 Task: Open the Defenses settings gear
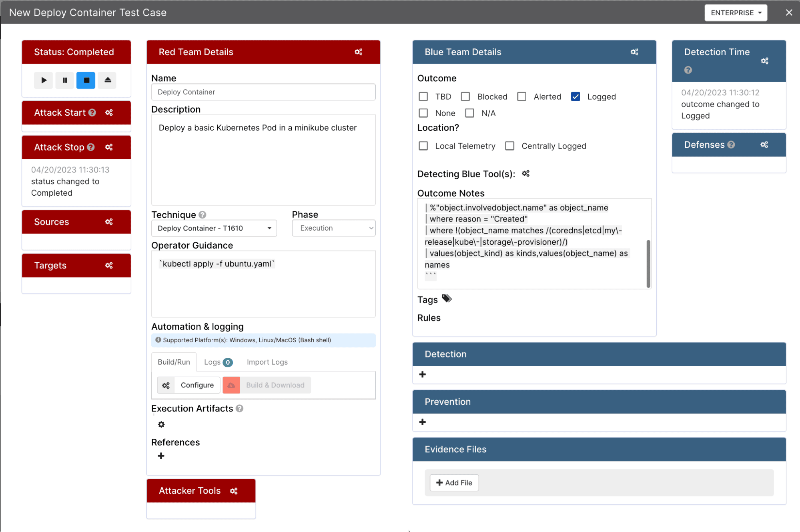pyautogui.click(x=764, y=145)
